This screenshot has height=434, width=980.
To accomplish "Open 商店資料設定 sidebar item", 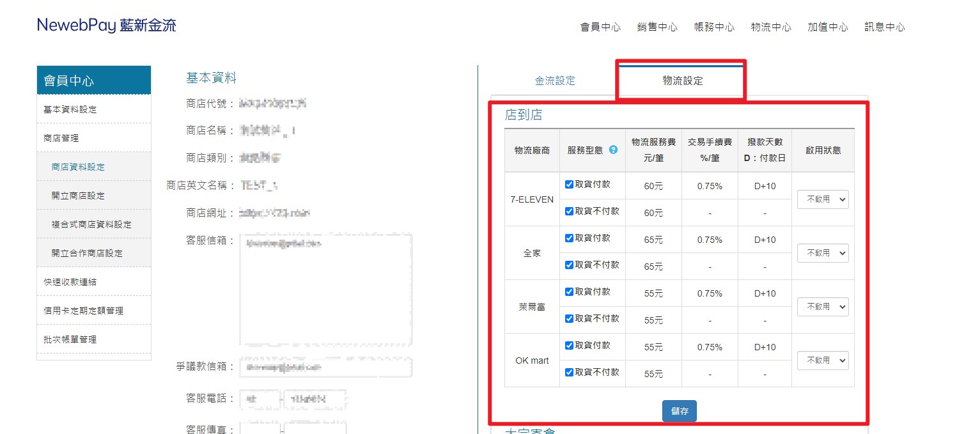I will pos(94,167).
